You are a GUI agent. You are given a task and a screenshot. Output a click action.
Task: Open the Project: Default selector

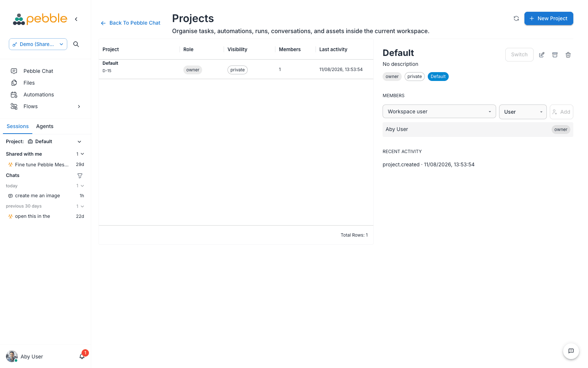(44, 142)
